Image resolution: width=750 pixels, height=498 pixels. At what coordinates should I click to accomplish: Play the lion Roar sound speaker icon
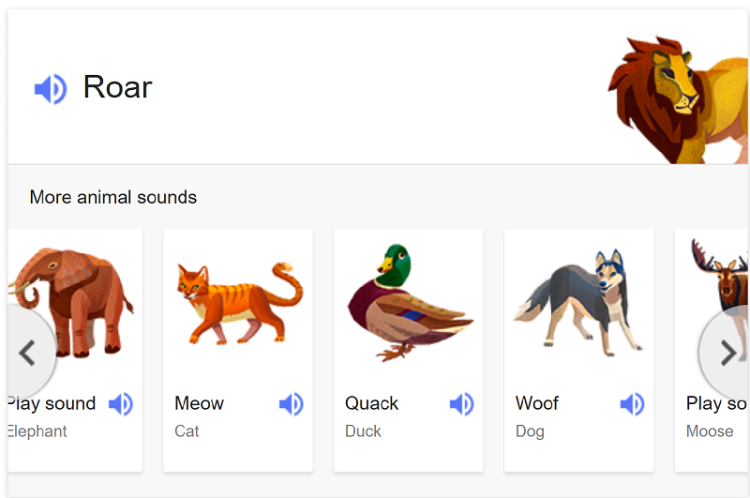51,89
